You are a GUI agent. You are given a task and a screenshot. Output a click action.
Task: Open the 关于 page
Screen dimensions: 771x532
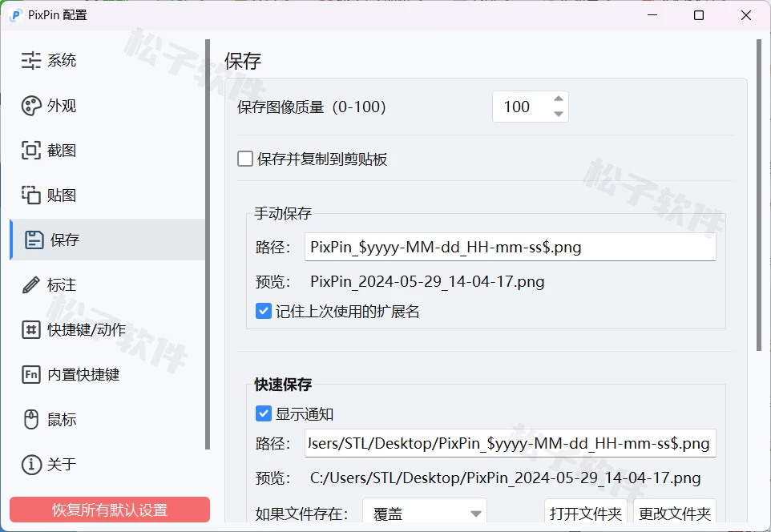coord(107,465)
